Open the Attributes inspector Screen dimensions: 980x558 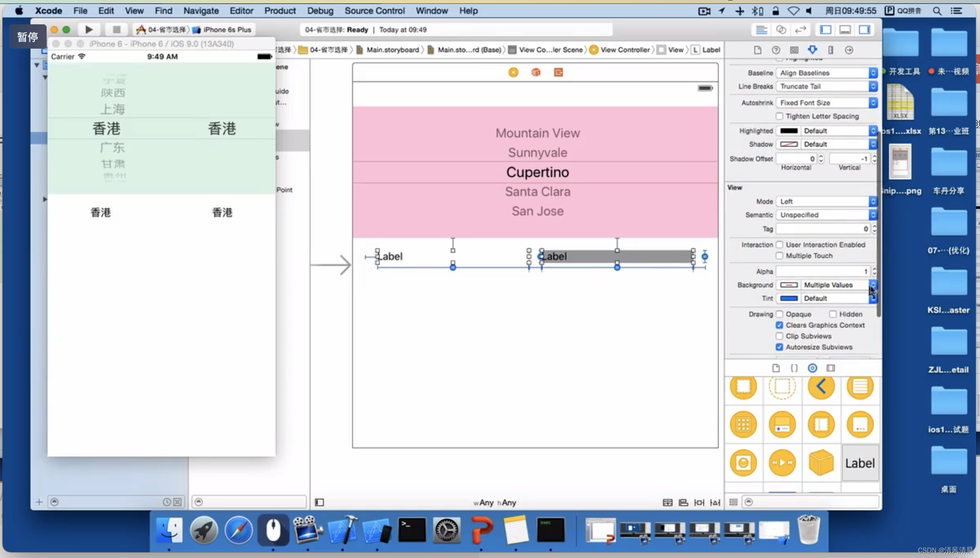(x=812, y=50)
